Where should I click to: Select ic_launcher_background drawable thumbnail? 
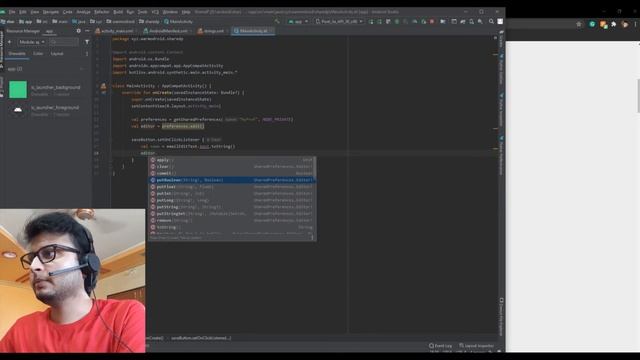[18, 89]
